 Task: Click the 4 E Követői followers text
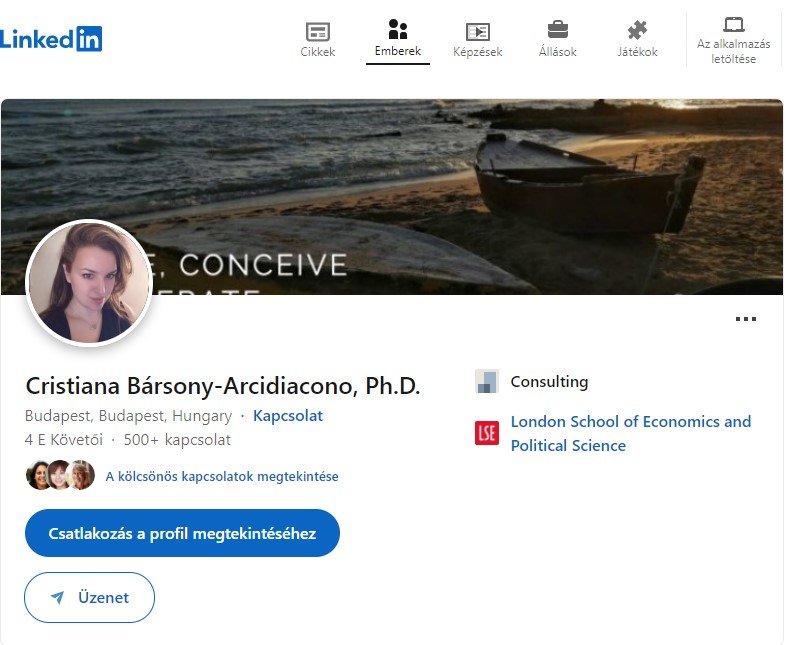click(x=64, y=440)
